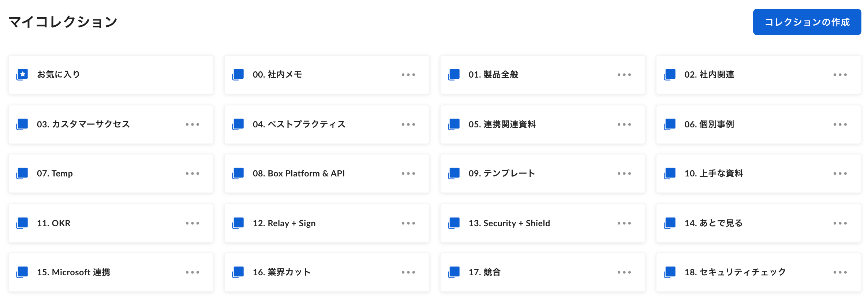Click the コレクションの作成 button

(x=807, y=22)
